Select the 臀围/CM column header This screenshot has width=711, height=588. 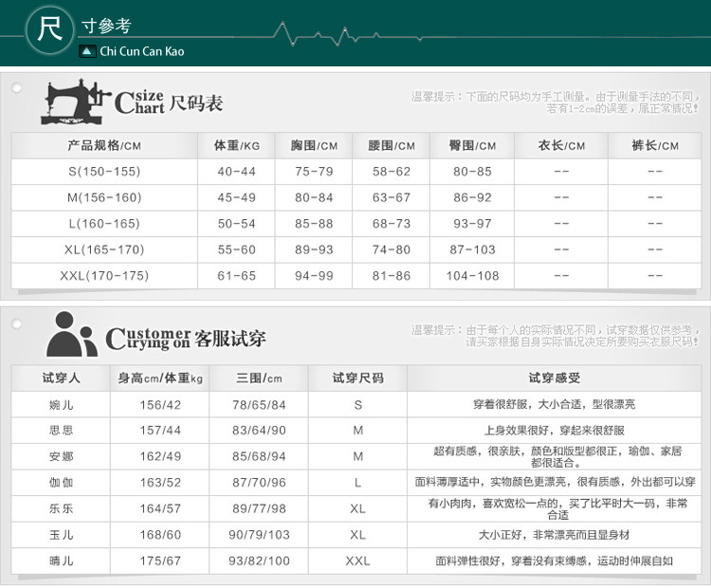pyautogui.click(x=472, y=146)
